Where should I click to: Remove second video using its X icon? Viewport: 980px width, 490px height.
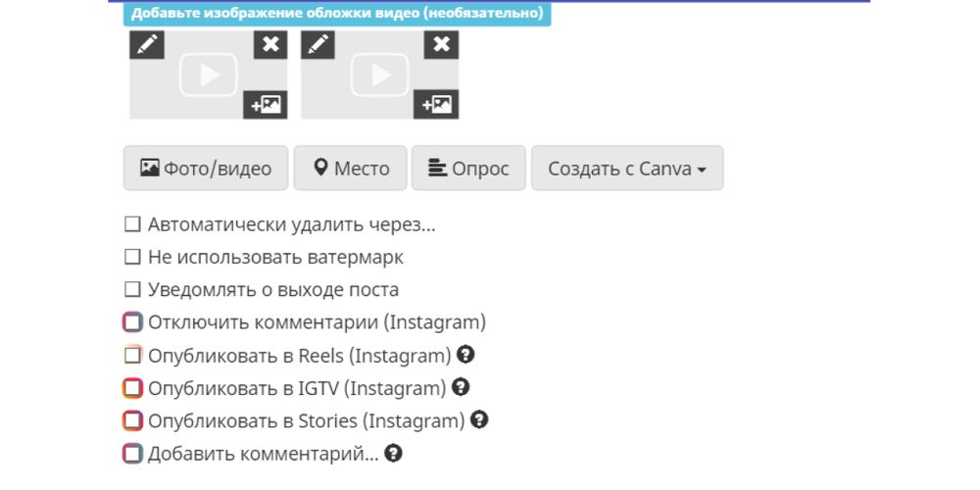pyautogui.click(x=441, y=45)
